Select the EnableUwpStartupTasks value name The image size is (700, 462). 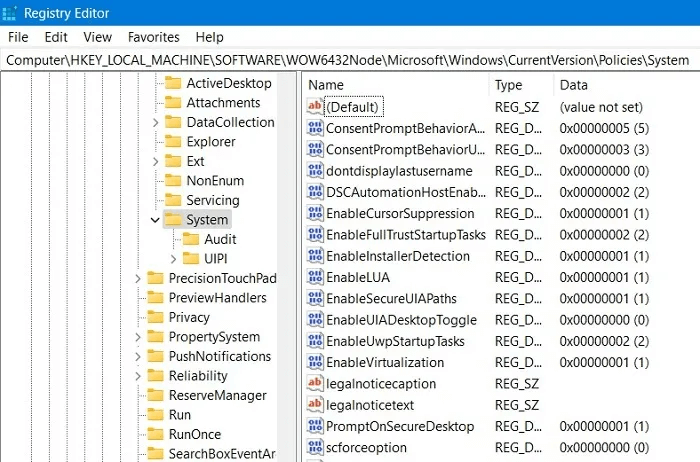pos(395,341)
